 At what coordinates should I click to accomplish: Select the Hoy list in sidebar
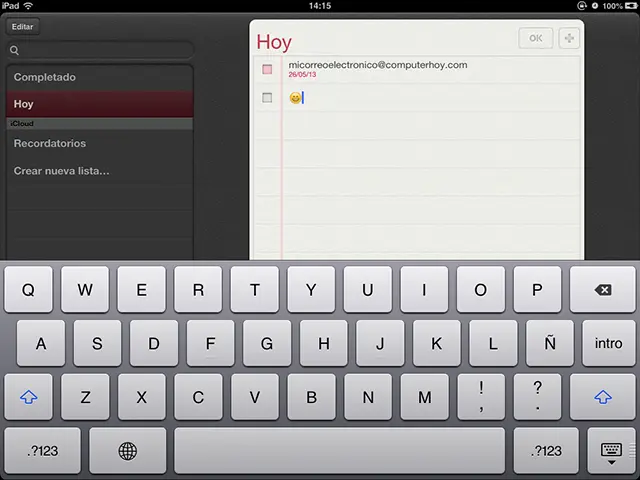click(99, 104)
